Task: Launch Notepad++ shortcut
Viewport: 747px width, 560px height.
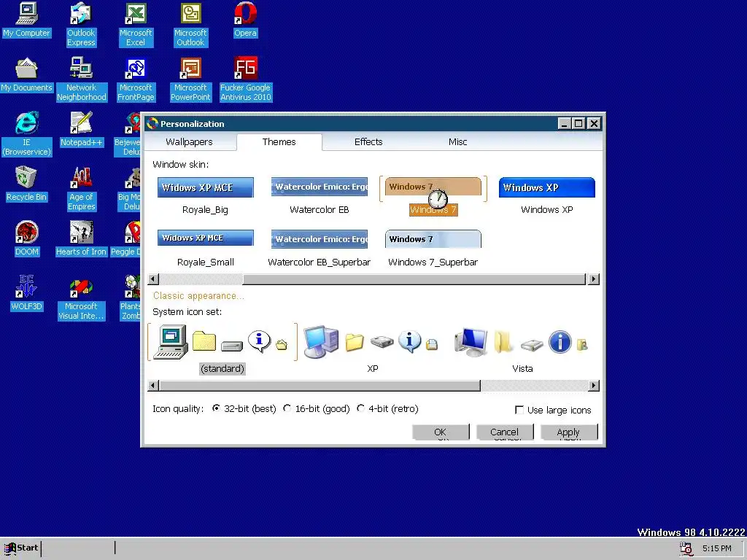Action: [x=82, y=130]
